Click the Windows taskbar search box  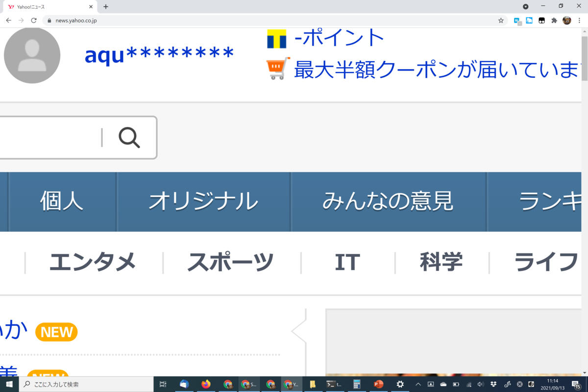coord(86,385)
